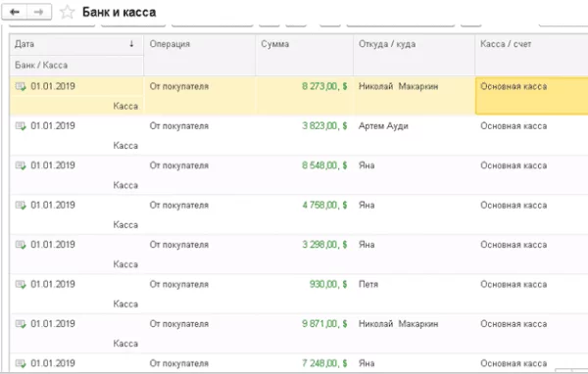The width and height of the screenshot is (588, 374).
Task: Click От покупателя in the 4 758,00 row
Action: [179, 205]
